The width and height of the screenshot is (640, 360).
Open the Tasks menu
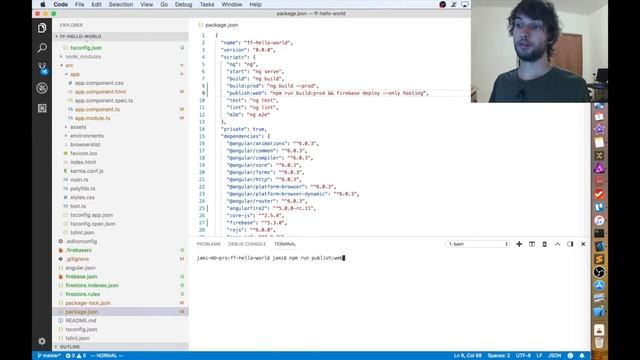(x=207, y=4)
